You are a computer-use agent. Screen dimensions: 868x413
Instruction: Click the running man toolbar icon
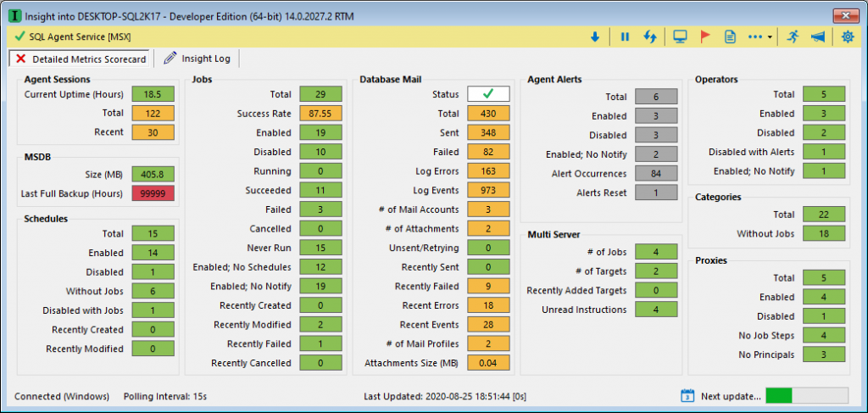(793, 37)
